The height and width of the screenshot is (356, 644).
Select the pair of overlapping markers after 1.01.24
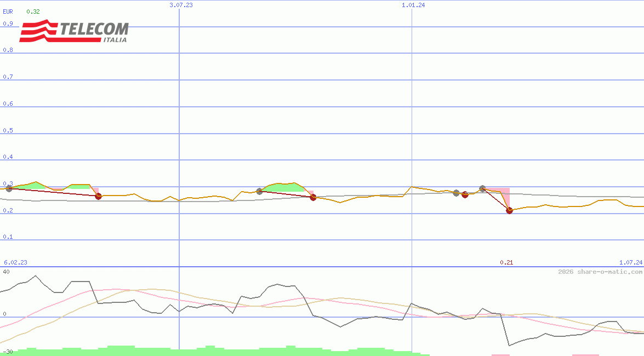[460, 193]
